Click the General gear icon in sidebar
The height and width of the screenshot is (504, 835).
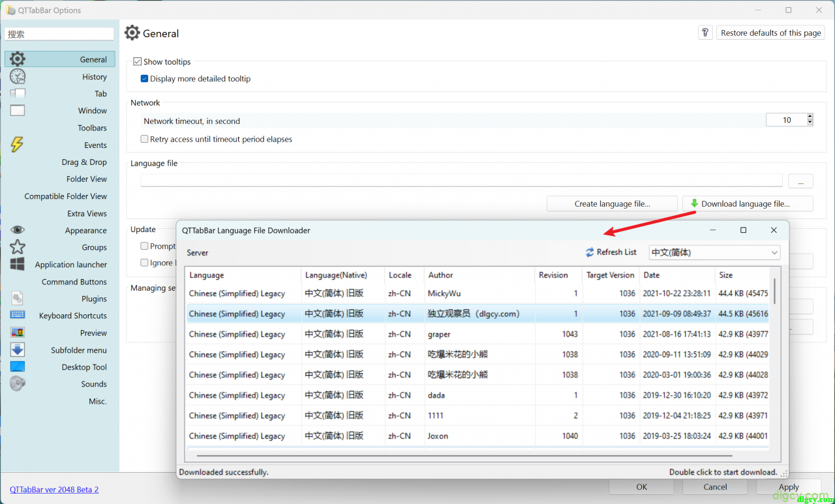click(x=18, y=59)
